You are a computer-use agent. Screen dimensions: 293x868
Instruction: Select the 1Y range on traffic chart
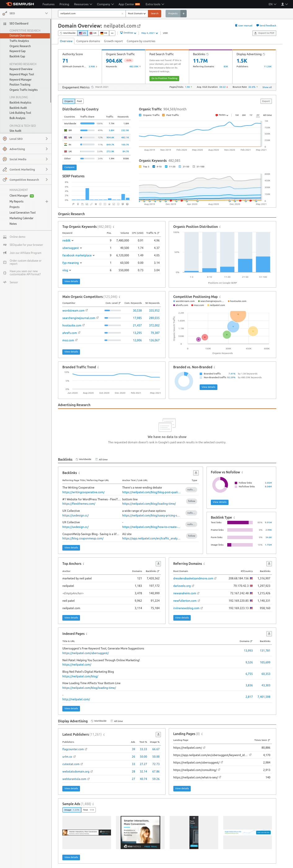point(251,115)
